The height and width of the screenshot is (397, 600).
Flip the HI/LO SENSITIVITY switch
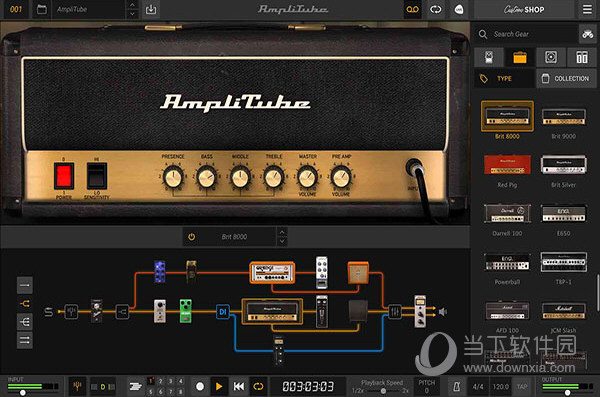[x=97, y=176]
